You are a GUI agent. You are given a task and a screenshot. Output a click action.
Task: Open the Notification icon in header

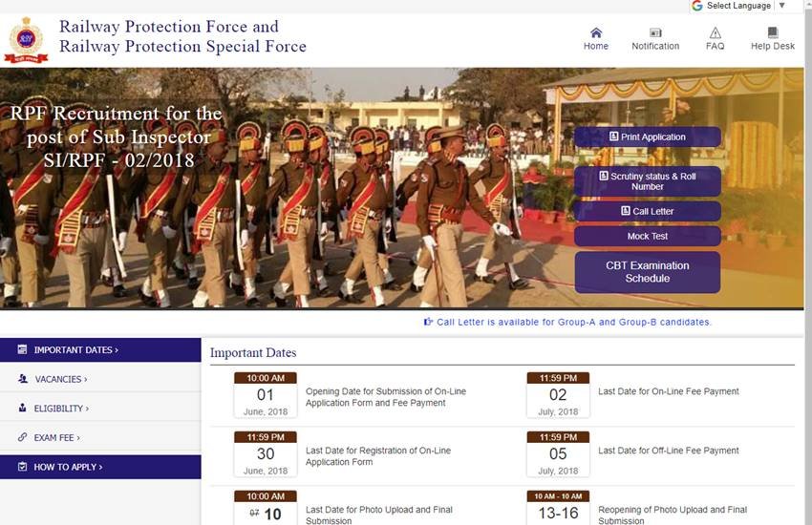[x=655, y=32]
